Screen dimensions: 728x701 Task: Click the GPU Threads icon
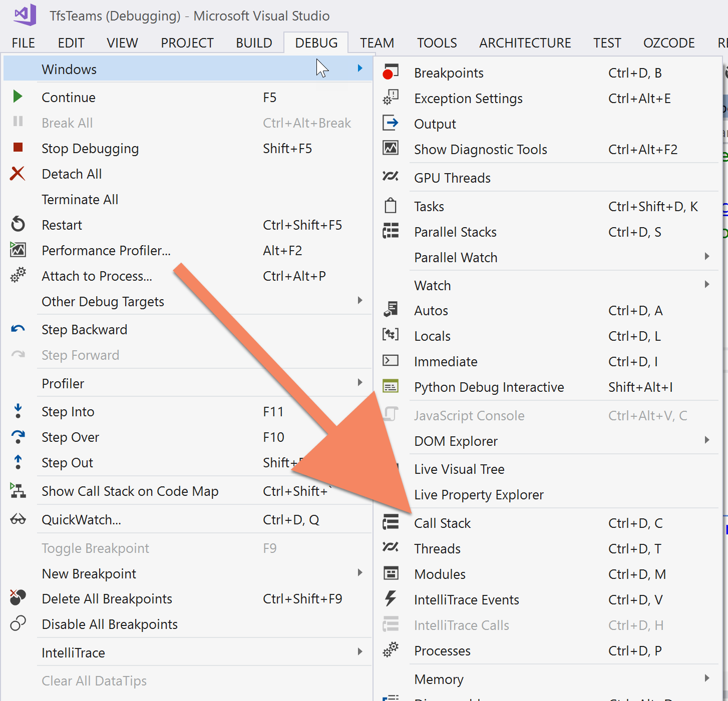(391, 176)
